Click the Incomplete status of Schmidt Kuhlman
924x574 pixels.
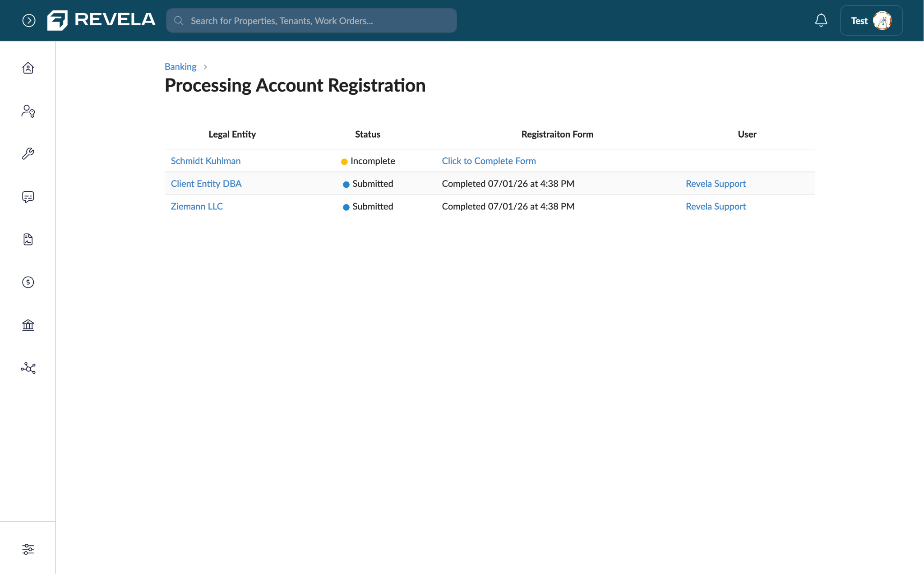pos(368,161)
